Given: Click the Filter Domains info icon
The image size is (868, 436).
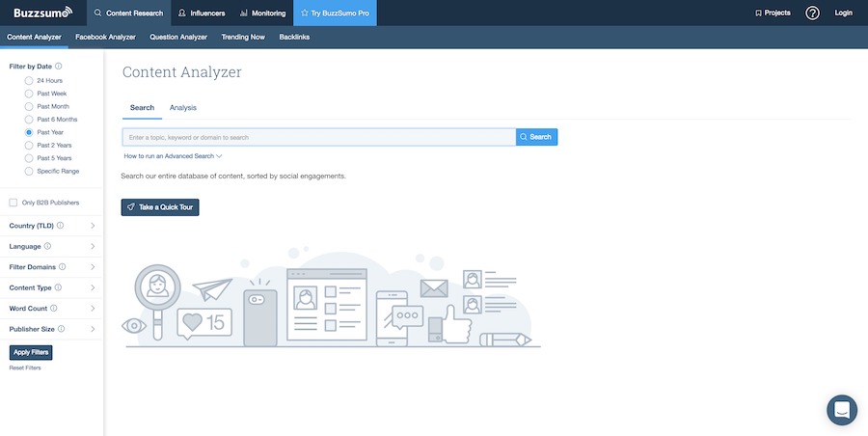Looking at the screenshot, I should coord(63,266).
